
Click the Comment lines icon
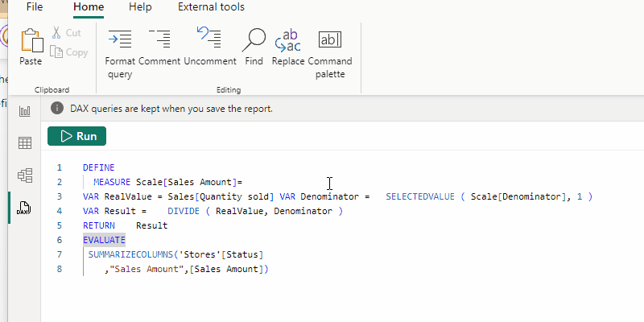pos(159,38)
